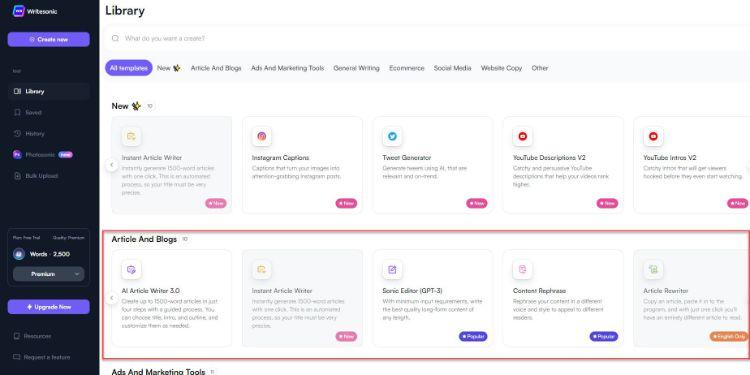The image size is (750, 375).
Task: Click New badge on Instagram Captions card
Action: [x=346, y=203]
